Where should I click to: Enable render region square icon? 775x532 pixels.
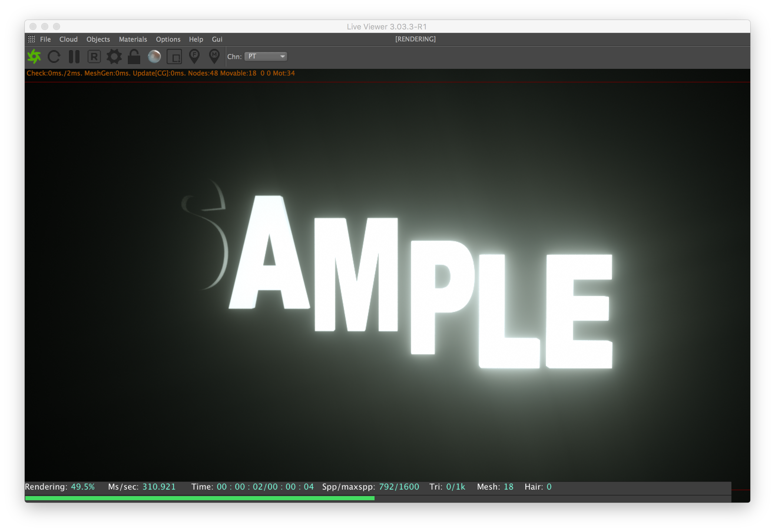click(x=174, y=57)
